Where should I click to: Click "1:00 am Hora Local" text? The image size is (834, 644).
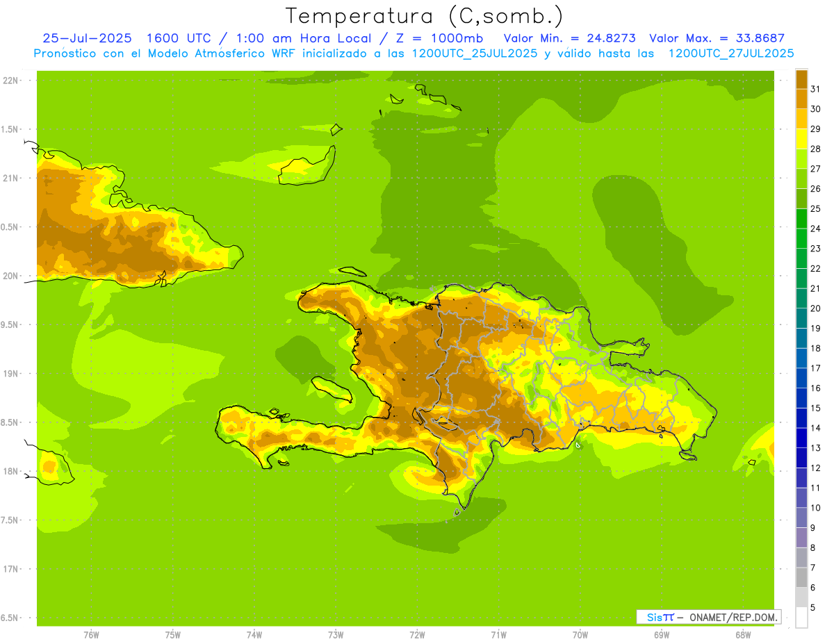tap(303, 38)
